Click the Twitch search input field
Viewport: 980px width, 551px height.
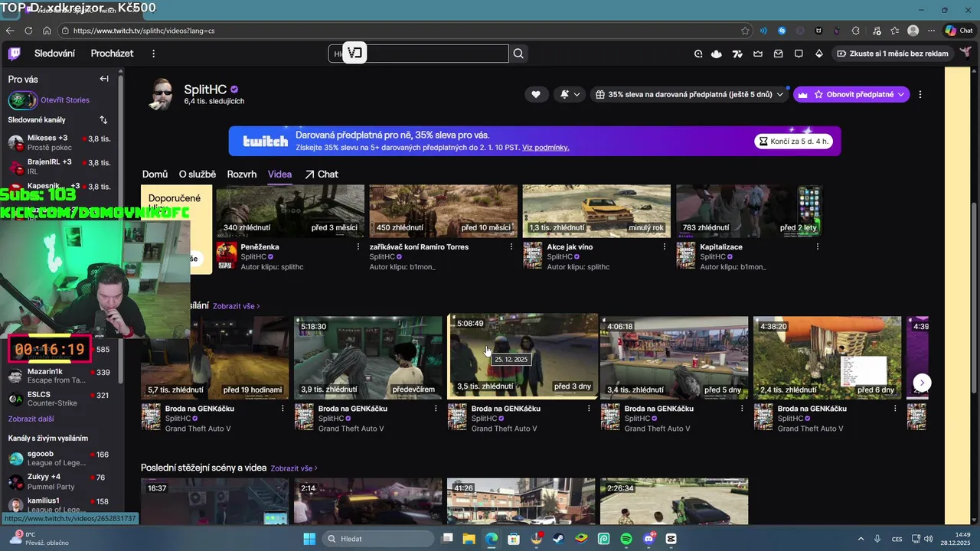point(419,54)
